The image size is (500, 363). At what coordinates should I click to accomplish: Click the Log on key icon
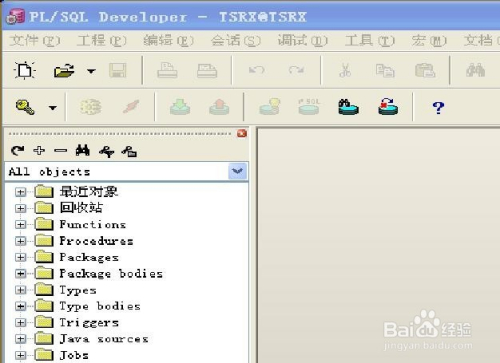pyautogui.click(x=25, y=107)
